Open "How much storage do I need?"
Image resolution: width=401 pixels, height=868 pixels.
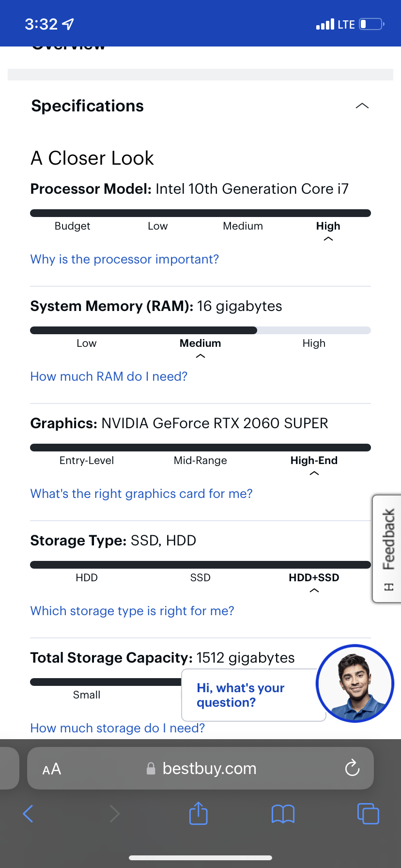pos(118,728)
